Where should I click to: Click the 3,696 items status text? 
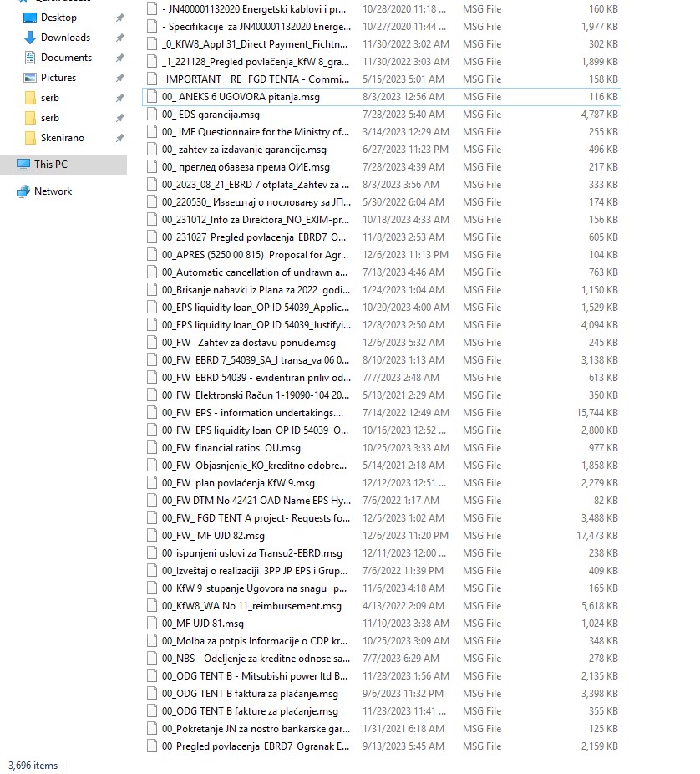pyautogui.click(x=33, y=766)
